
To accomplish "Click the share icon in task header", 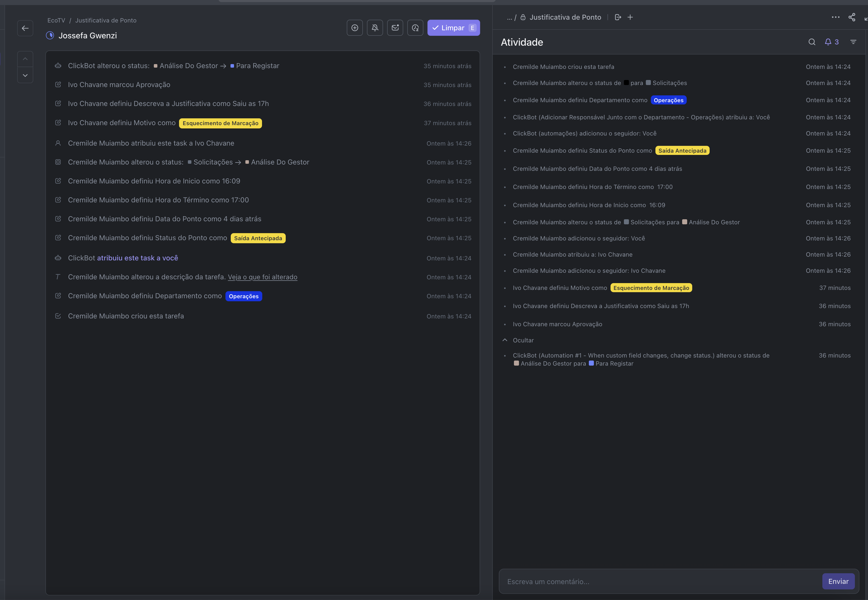I will 852,17.
